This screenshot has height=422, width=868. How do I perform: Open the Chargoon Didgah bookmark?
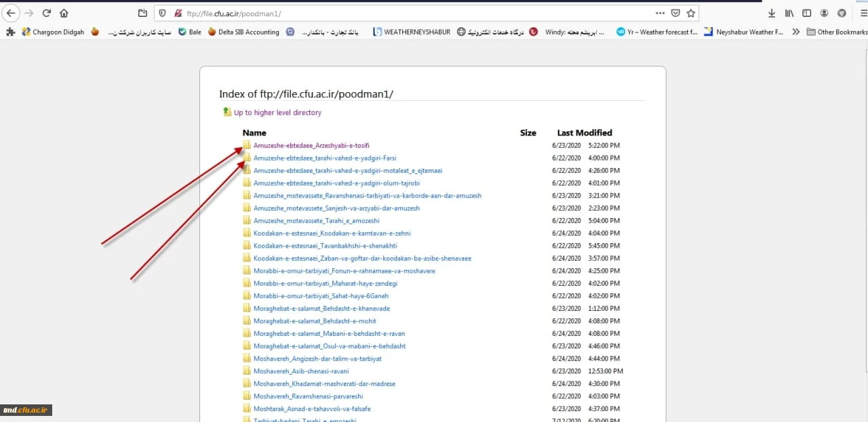click(53, 32)
